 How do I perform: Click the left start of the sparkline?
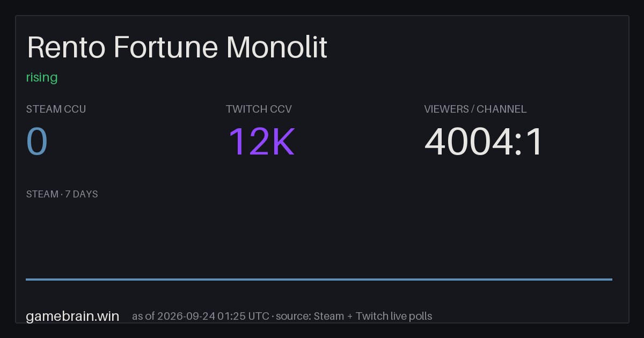pos(27,279)
